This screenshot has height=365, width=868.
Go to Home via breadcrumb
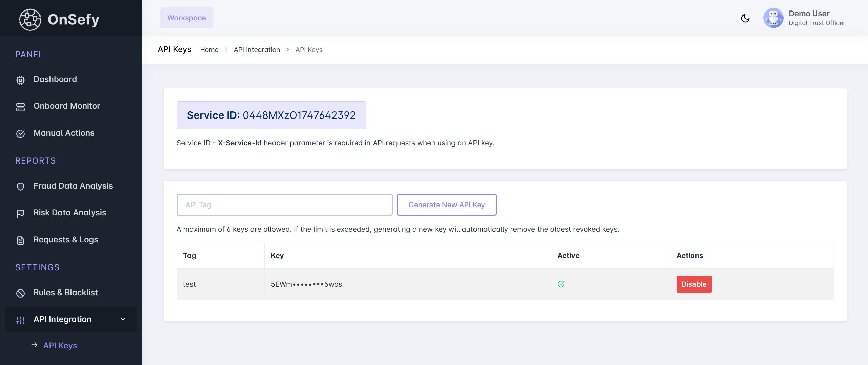[209, 50]
